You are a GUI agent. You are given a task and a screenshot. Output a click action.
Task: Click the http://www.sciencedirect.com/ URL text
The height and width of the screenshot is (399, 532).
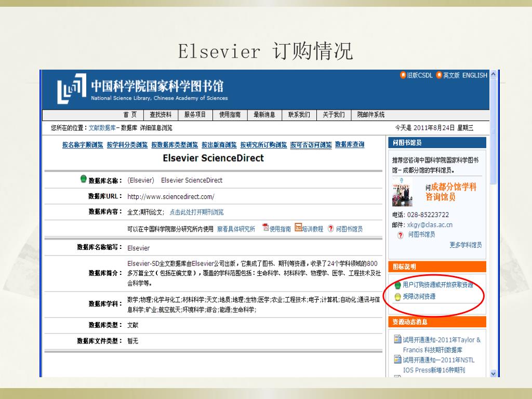pyautogui.click(x=170, y=197)
